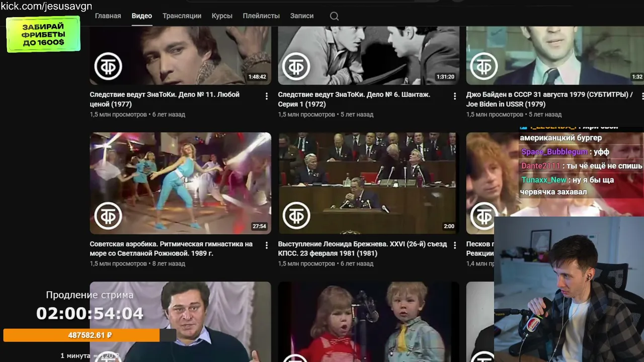Open options menu for Брежнев speech video
644x362 pixels.
pos(455,245)
